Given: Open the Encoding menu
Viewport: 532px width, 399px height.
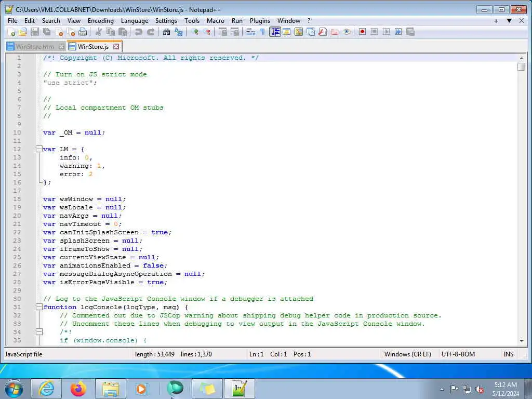Looking at the screenshot, I should (101, 21).
